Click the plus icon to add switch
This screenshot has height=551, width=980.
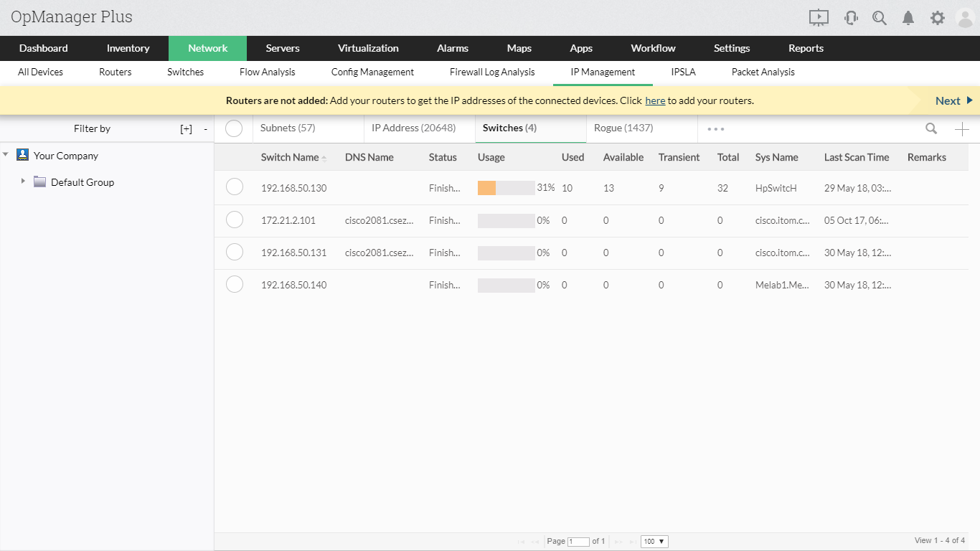(x=961, y=129)
